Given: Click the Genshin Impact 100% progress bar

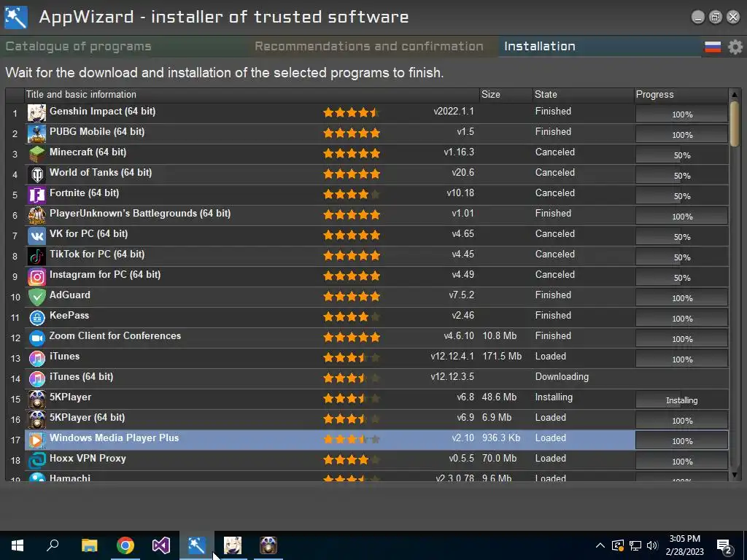Looking at the screenshot, I should pos(682,114).
